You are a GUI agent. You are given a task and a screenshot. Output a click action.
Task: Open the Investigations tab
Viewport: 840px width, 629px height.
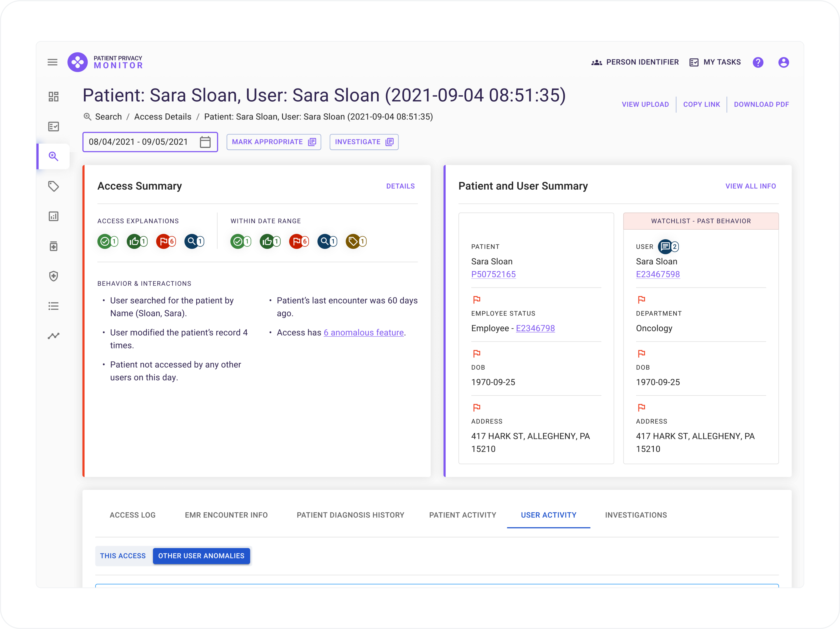[636, 515]
